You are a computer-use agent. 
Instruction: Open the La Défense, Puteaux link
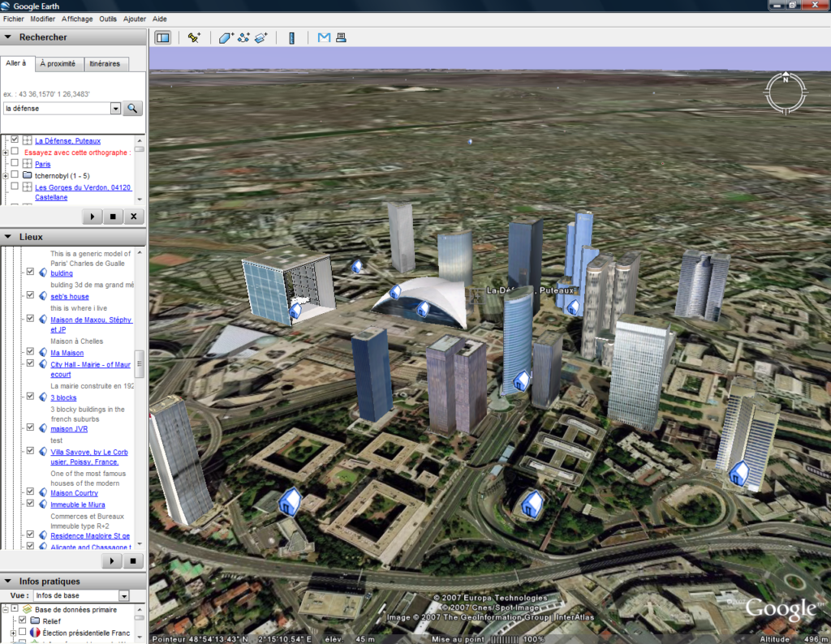[x=68, y=141]
